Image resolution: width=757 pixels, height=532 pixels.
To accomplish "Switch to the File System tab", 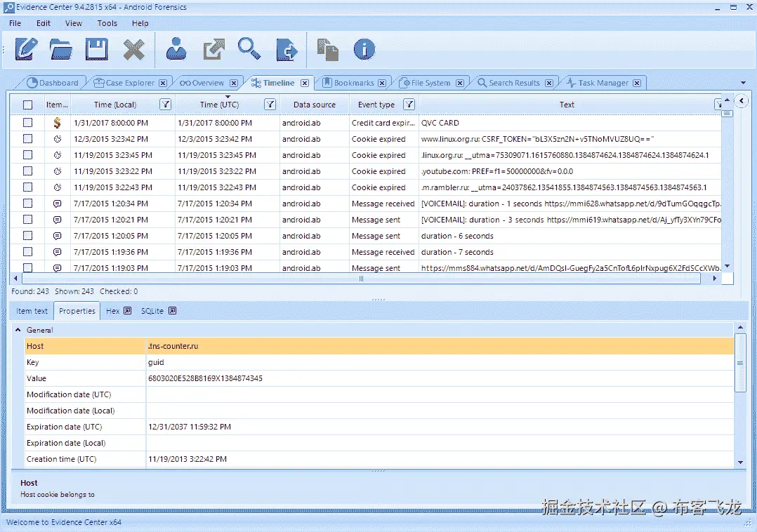I will point(430,83).
